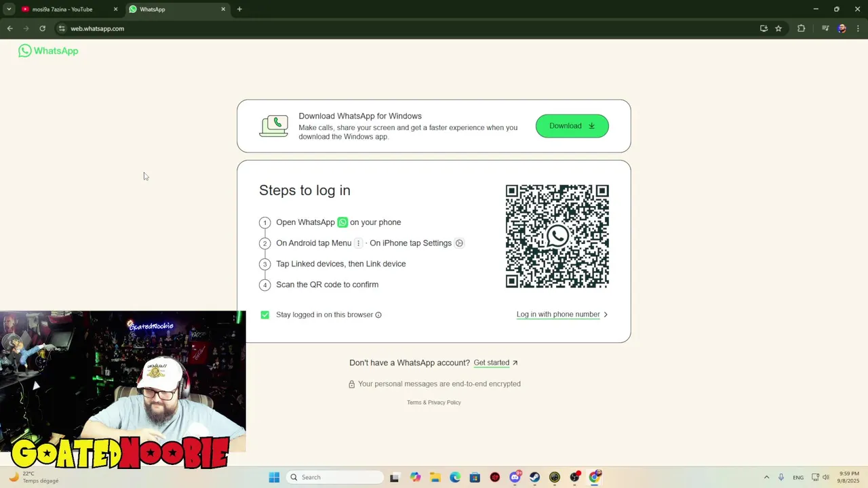
Task: Open the tab search dropdown arrow
Action: coord(9,9)
